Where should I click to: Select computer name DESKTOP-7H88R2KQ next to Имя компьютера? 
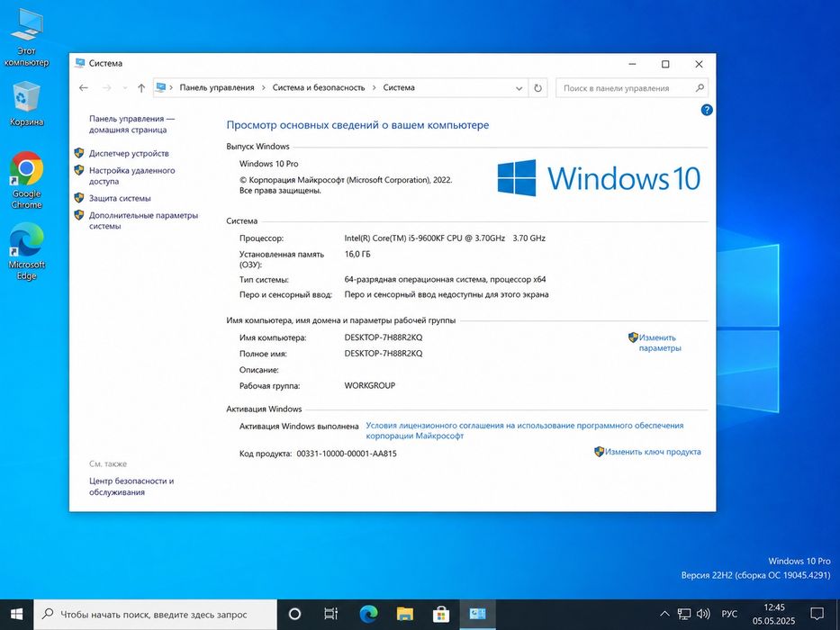tap(383, 337)
